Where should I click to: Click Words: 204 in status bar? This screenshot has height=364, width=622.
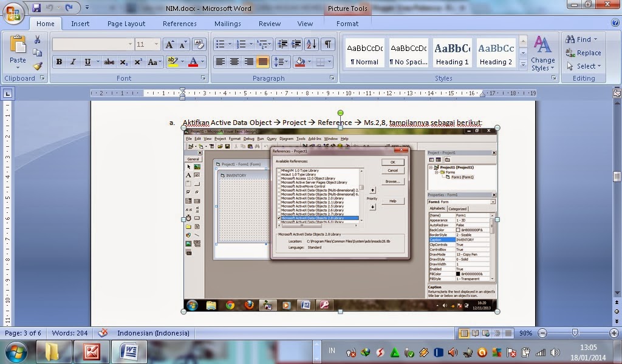point(70,333)
